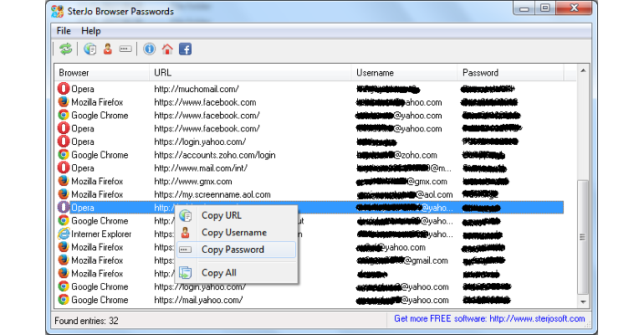644x335 pixels.
Task: Select the Opera muchomail.com row
Action: point(309,89)
